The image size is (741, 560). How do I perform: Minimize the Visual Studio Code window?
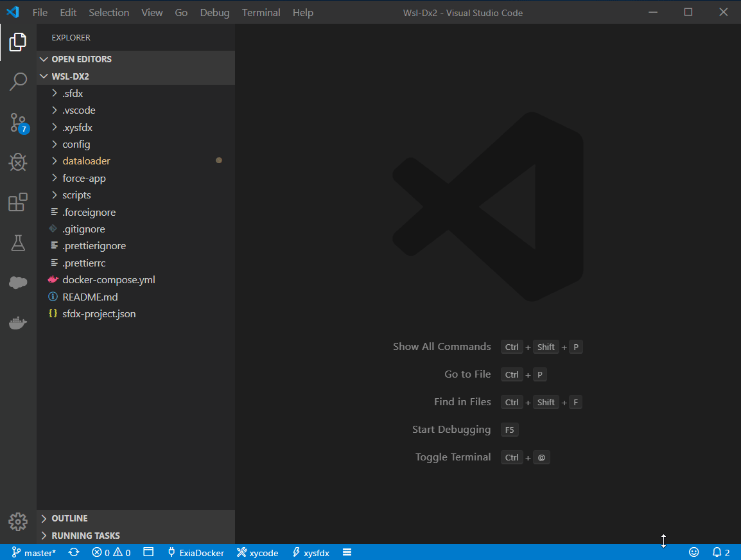[x=653, y=12]
